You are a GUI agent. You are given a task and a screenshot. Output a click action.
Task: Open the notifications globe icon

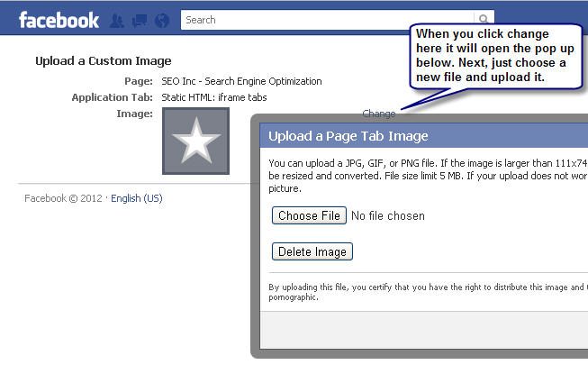[x=162, y=21]
